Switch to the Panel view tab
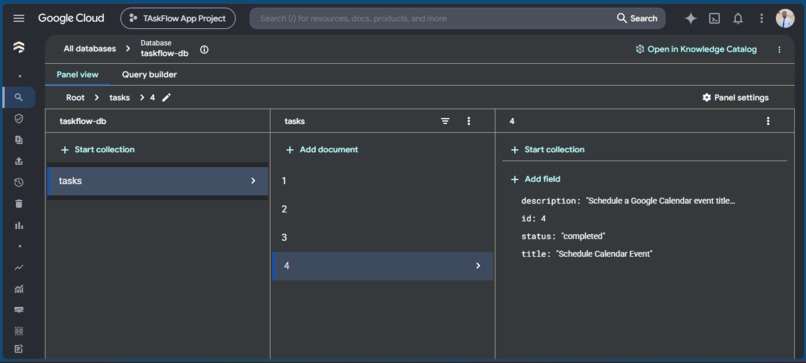Image resolution: width=806 pixels, height=363 pixels. (x=78, y=75)
